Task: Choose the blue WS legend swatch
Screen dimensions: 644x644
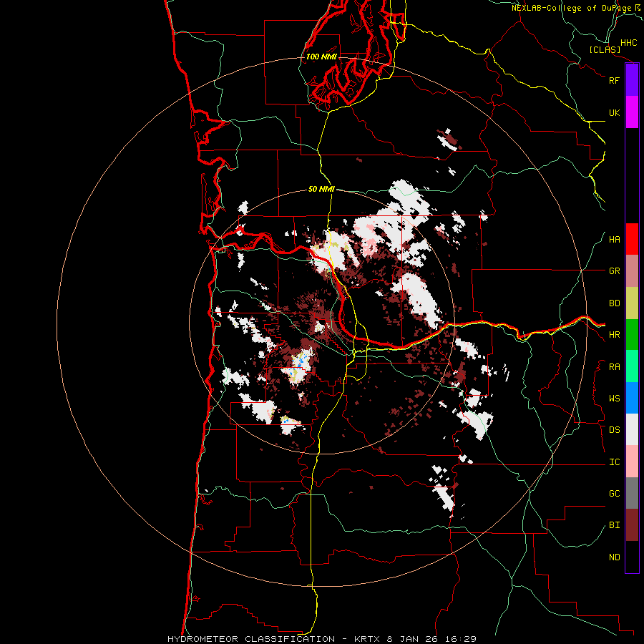Action: (632, 398)
